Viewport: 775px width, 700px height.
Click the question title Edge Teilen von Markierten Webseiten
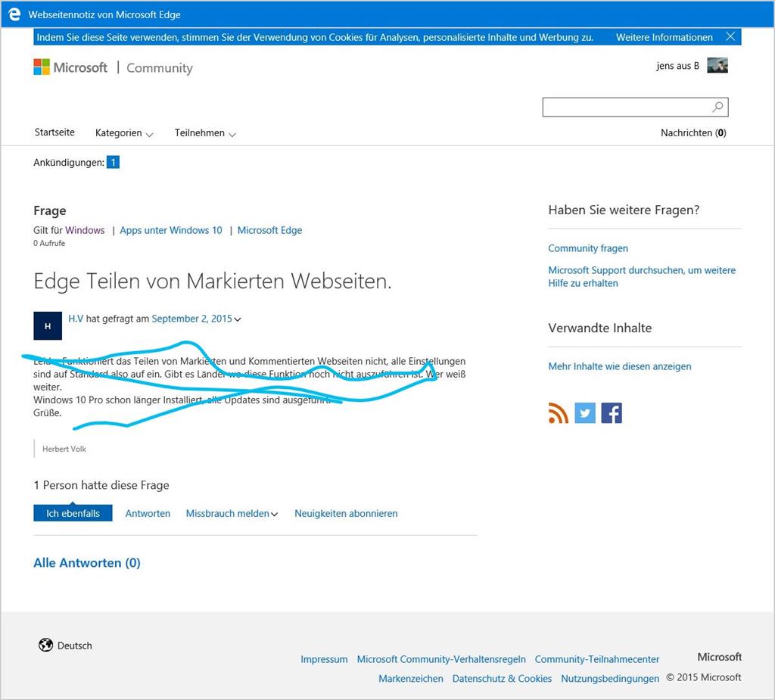click(x=213, y=281)
